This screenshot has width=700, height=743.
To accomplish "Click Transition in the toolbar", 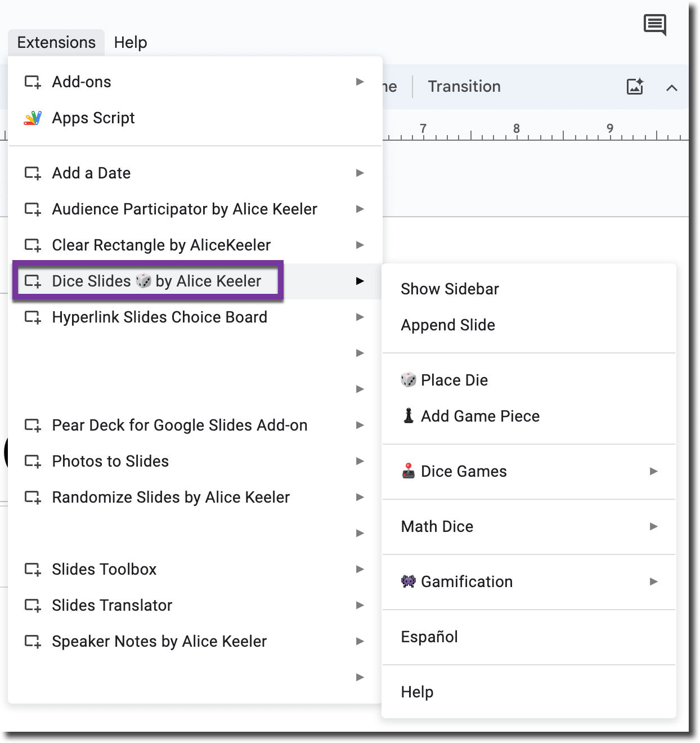I will 464,86.
